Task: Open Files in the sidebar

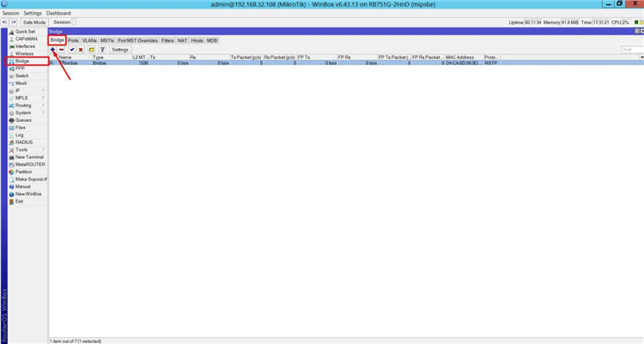Action: click(x=20, y=128)
